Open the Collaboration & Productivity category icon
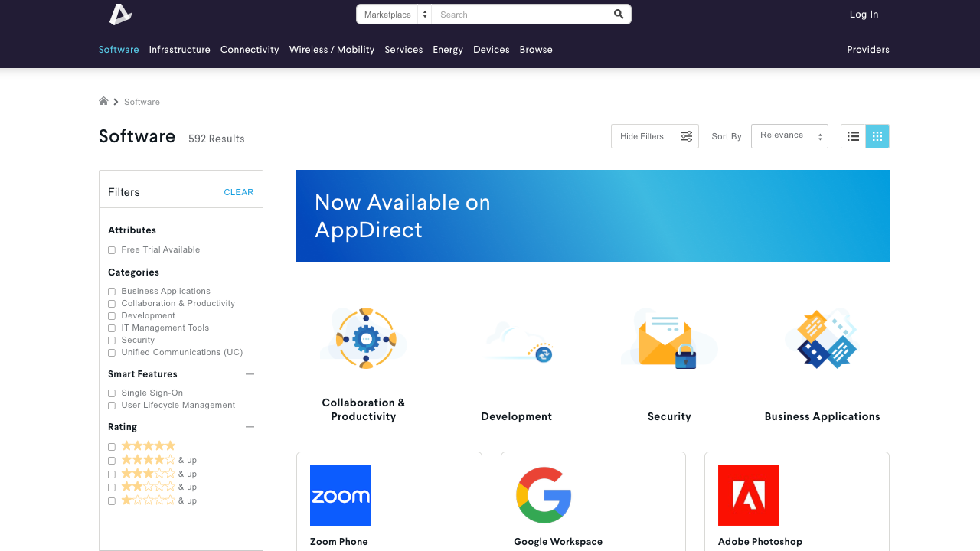Viewport: 980px width, 551px height. [365, 338]
